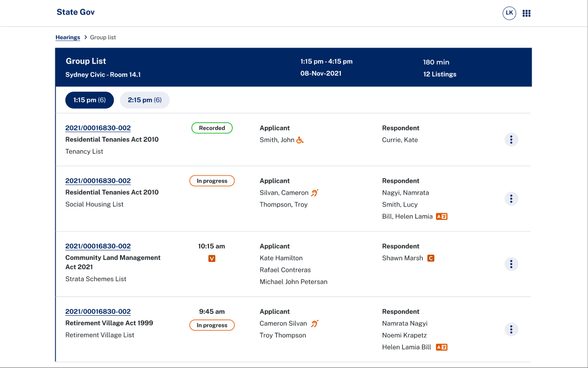Click the 12 Listings text in header
Viewport: 588px width, 368px height.
(x=440, y=75)
